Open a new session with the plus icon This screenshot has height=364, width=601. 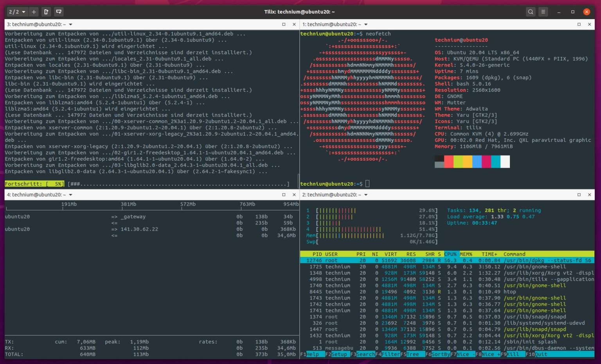(34, 12)
